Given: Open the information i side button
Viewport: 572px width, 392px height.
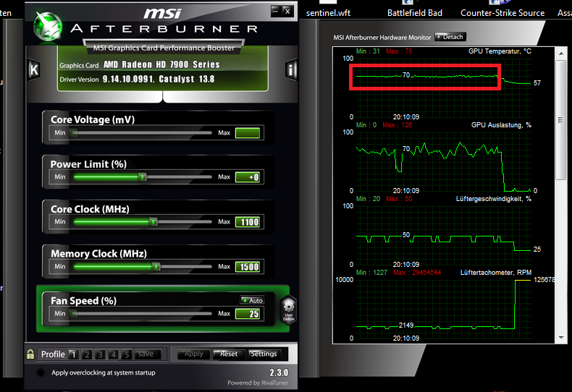Looking at the screenshot, I should click(291, 69).
